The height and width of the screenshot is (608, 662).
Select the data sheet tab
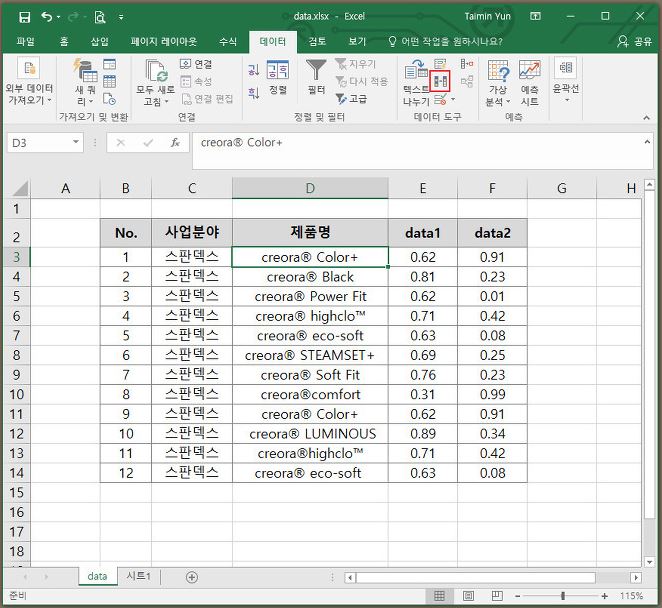98,576
